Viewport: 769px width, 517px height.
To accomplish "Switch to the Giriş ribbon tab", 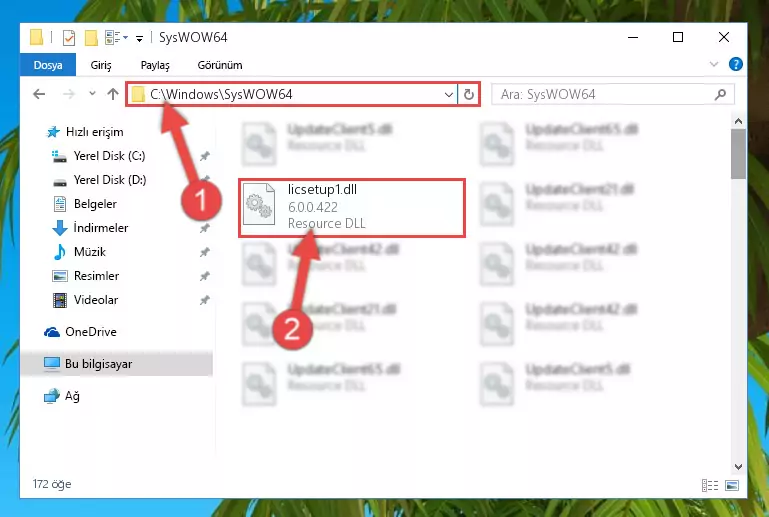I will (101, 65).
